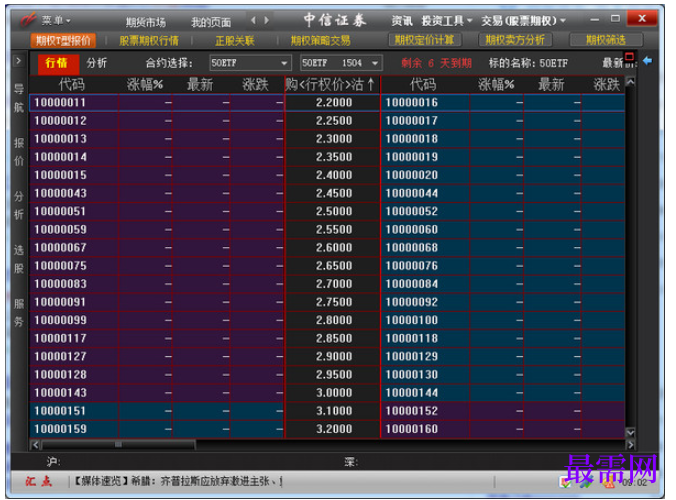Open the 资讯 menu item
Viewport: 676px width, 500px height.
pos(402,20)
